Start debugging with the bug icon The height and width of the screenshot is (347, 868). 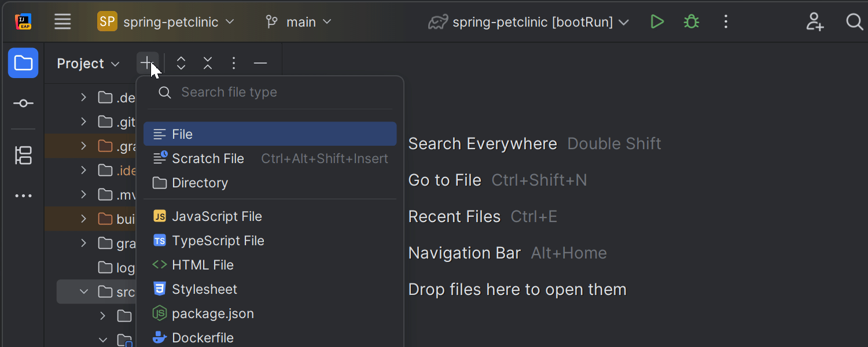pyautogui.click(x=691, y=22)
